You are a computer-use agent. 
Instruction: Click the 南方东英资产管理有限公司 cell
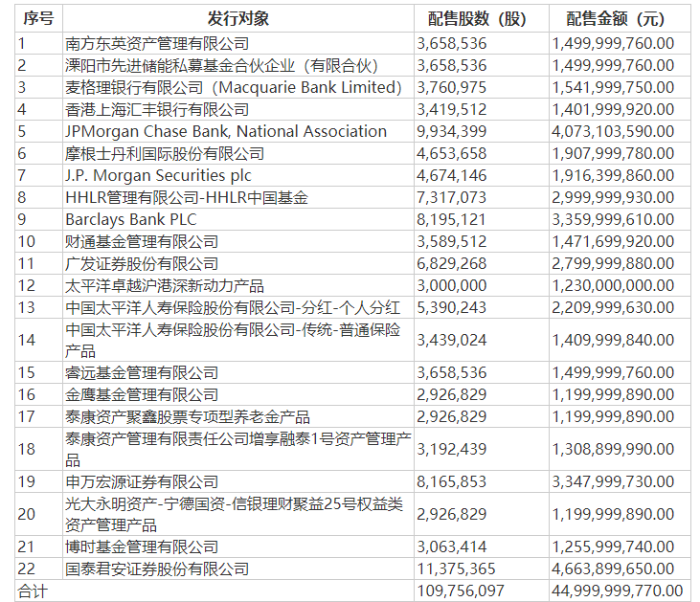tap(157, 43)
